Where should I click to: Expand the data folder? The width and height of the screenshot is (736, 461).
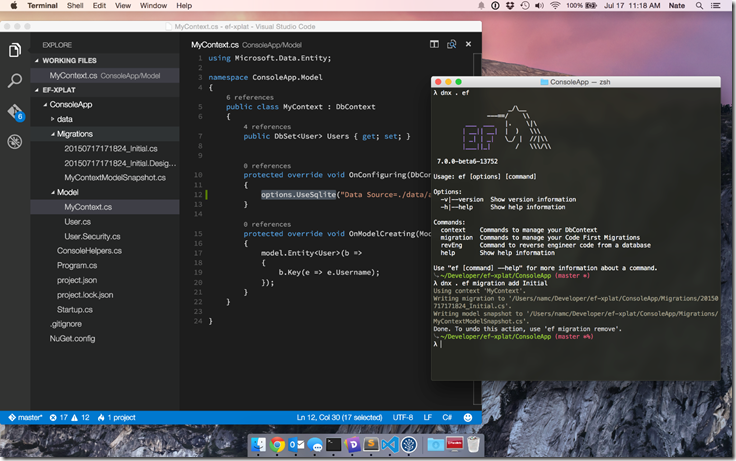click(53, 119)
